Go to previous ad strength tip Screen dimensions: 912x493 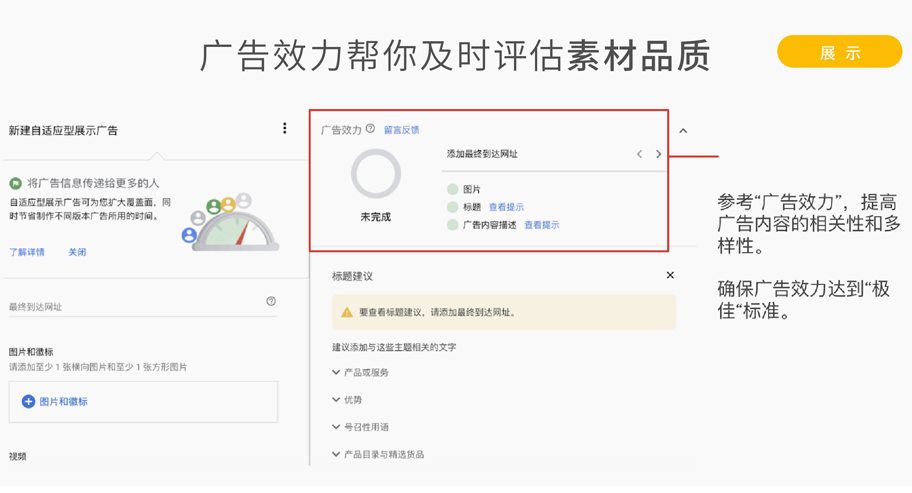click(x=640, y=154)
